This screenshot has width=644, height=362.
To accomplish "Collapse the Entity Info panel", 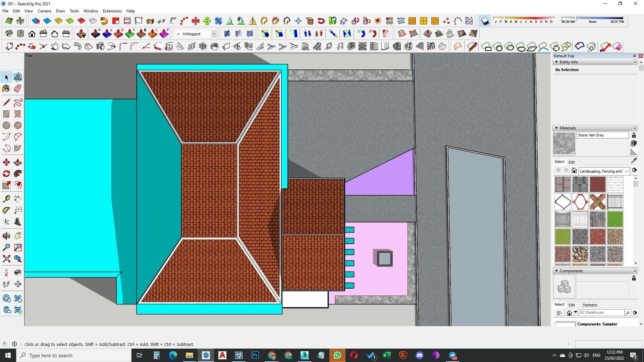I will coord(556,62).
